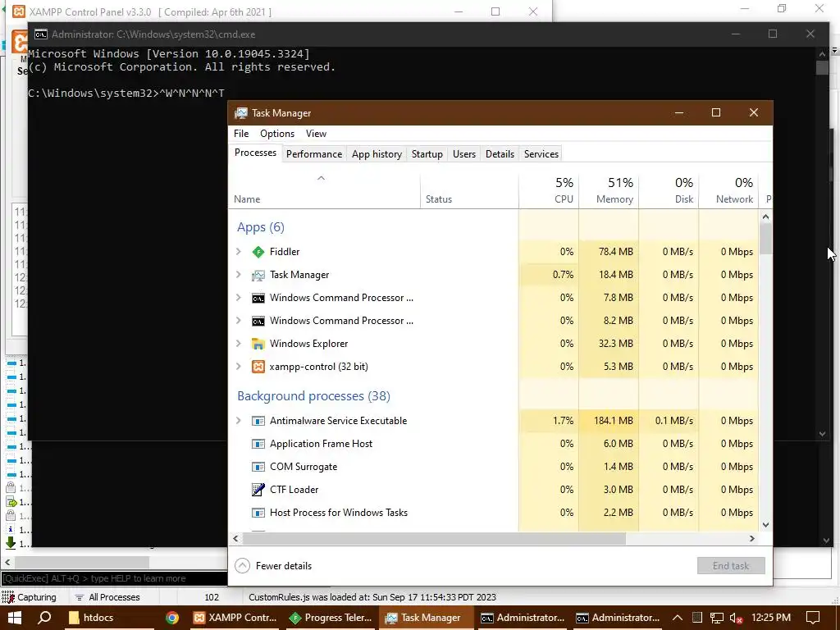Click the network tray icon

(716, 618)
